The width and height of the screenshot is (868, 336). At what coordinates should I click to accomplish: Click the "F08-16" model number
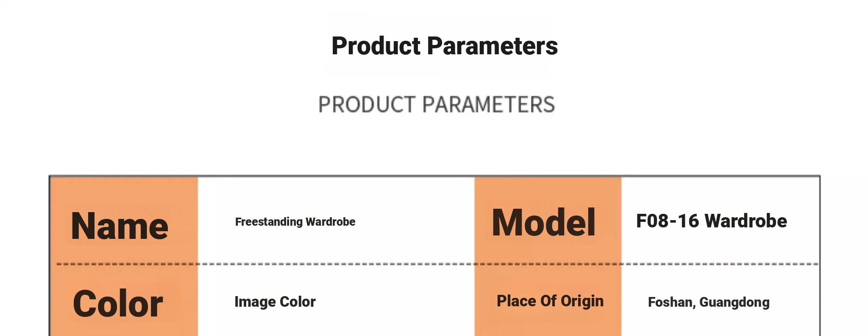[x=667, y=221]
